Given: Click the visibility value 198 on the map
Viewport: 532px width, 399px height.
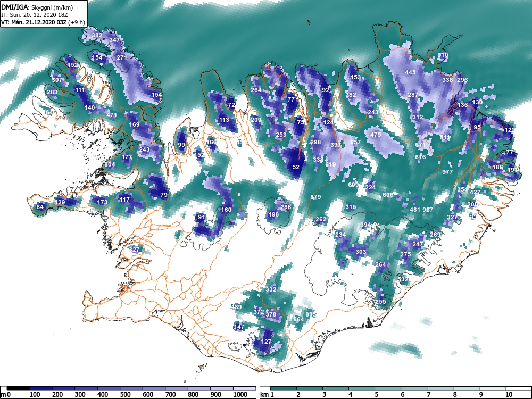Looking at the screenshot, I should 273,214.
